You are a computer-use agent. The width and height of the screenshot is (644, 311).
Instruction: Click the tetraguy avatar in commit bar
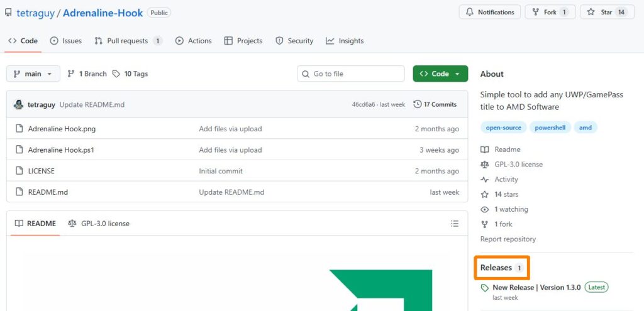point(18,104)
